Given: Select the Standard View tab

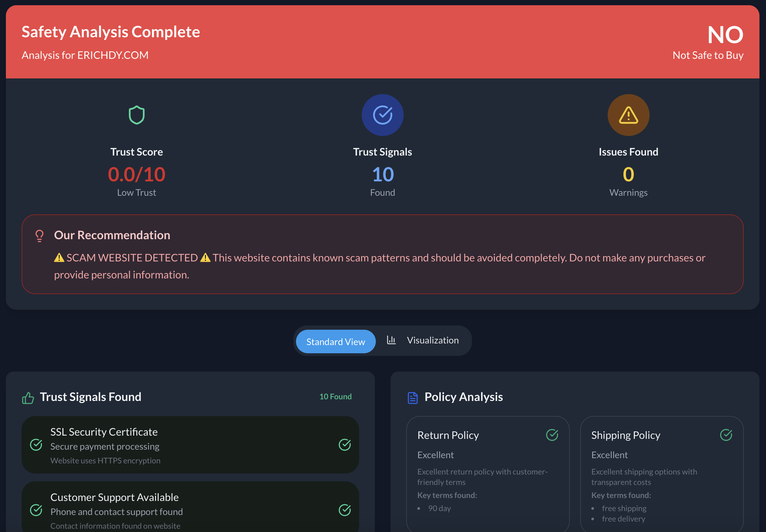Looking at the screenshot, I should [336, 341].
